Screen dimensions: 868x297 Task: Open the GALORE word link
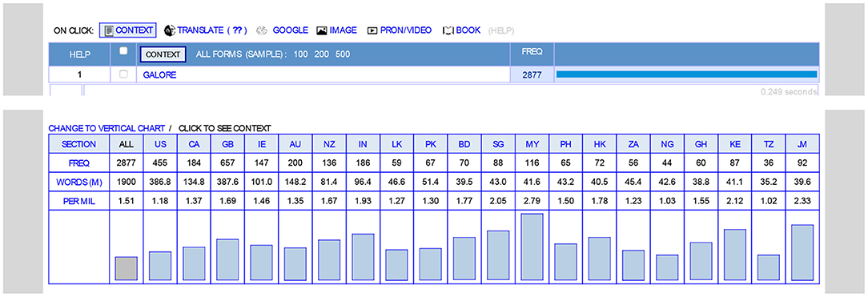(159, 74)
